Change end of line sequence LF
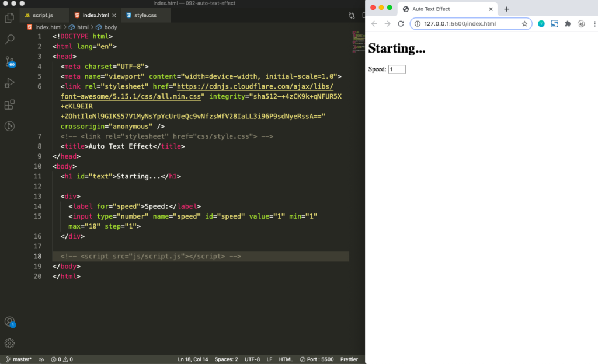 (269, 359)
